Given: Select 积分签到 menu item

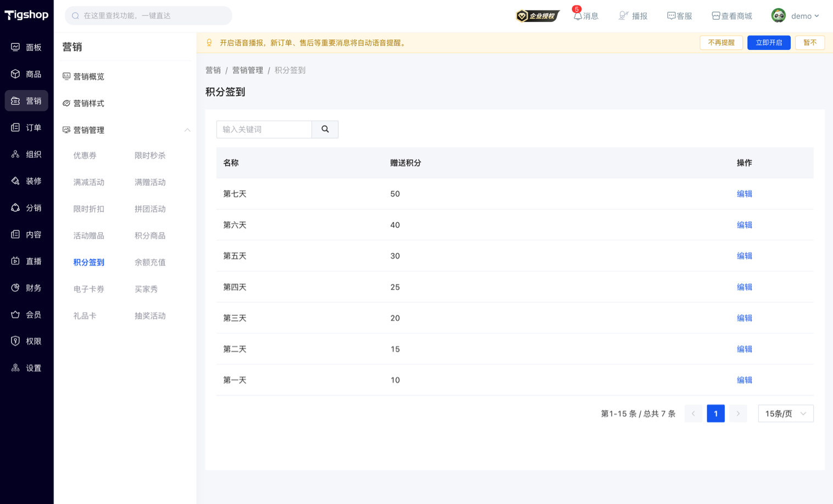Looking at the screenshot, I should pyautogui.click(x=89, y=262).
